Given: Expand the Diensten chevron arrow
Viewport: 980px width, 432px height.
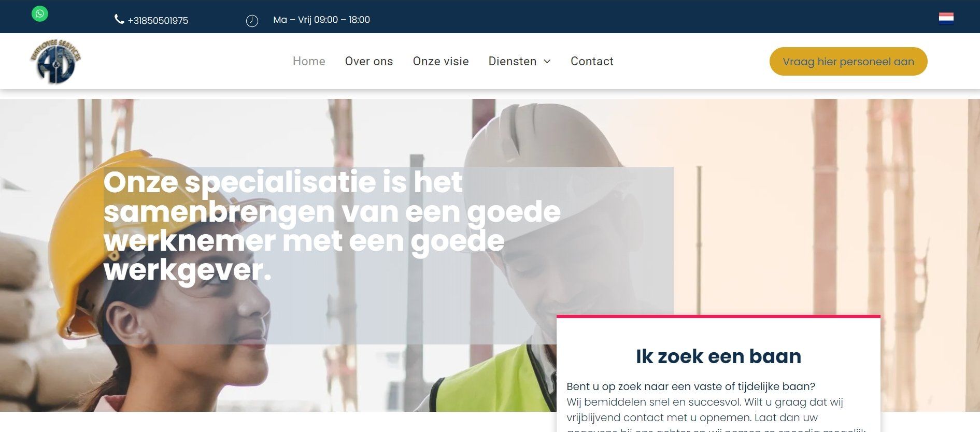Looking at the screenshot, I should pos(547,62).
